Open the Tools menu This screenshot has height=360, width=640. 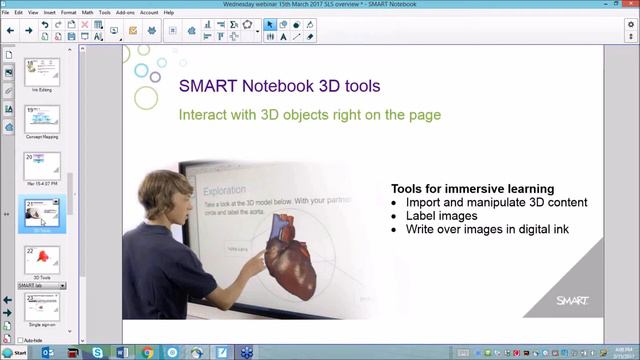(104, 13)
